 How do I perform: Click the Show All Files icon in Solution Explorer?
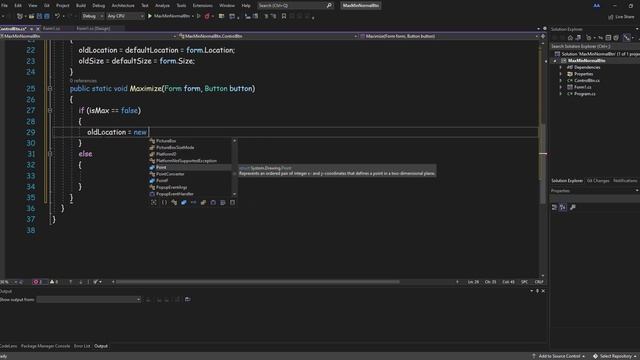616,38
